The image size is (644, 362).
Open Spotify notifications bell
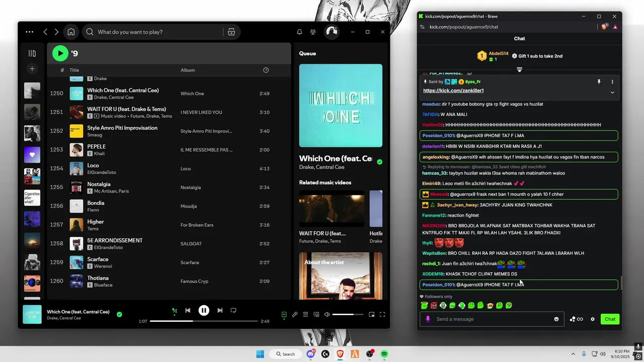[299, 32]
